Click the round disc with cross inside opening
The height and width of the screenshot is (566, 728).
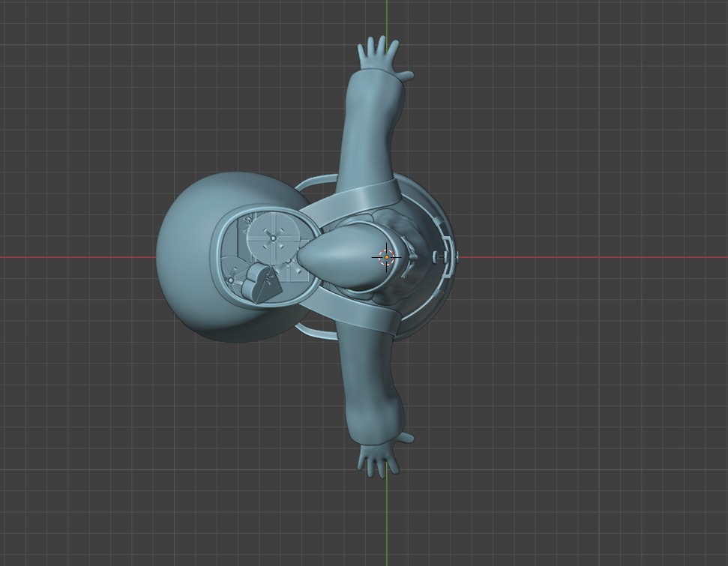point(274,238)
